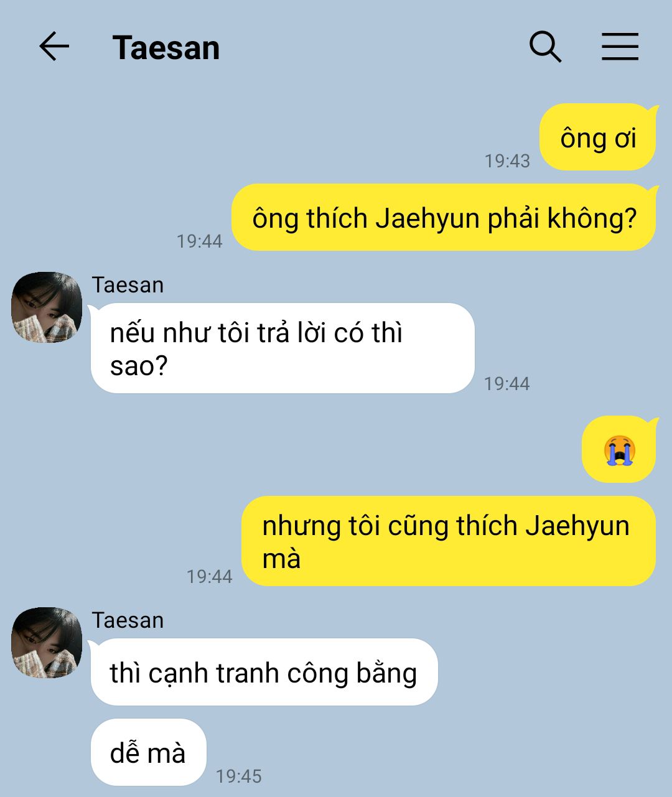Viewport: 672px width, 797px height.
Task: Tap 19:44 timestamp beside 'Jaehyun mà' bubble
Action: [209, 577]
